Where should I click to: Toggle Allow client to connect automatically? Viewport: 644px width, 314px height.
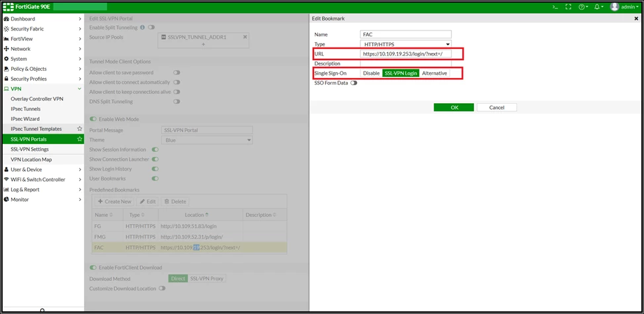coord(177,82)
